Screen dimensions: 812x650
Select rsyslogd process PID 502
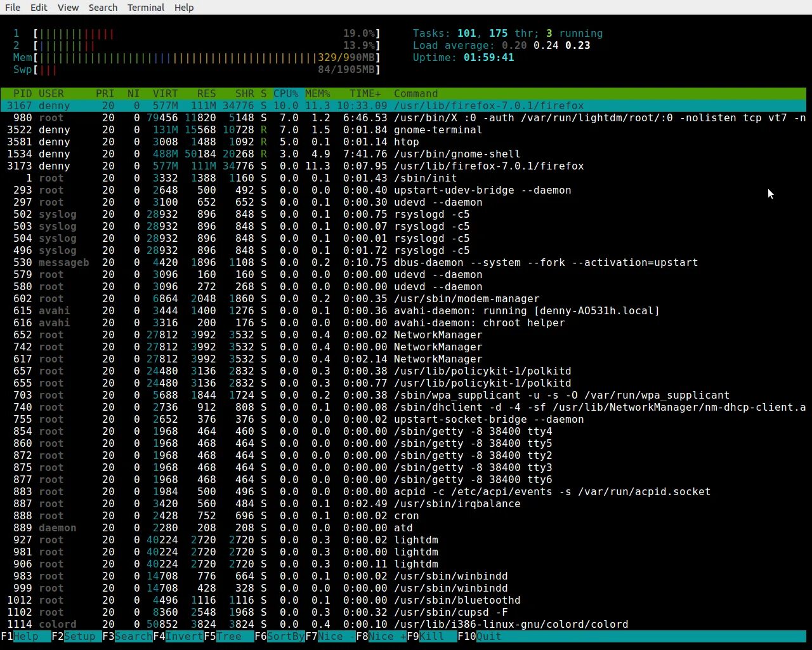pos(403,214)
